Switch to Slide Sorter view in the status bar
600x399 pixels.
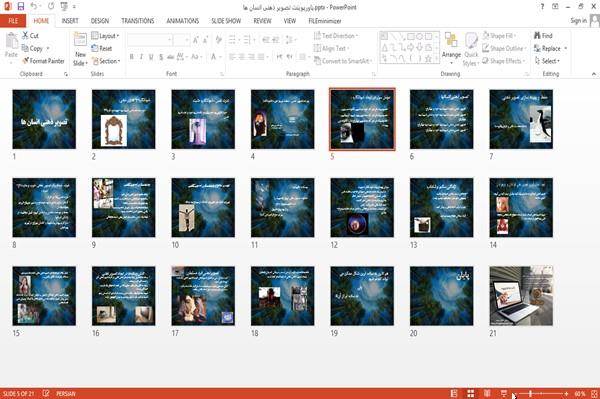coord(471,393)
